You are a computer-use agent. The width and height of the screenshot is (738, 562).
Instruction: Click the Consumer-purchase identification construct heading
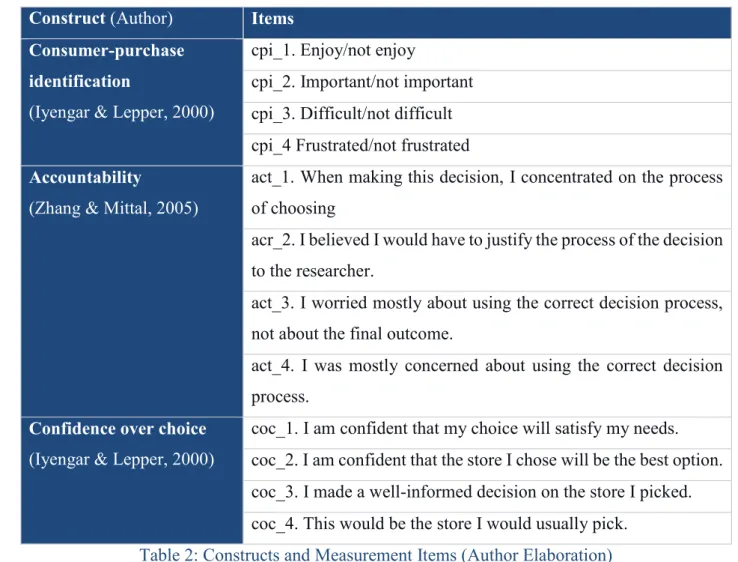click(x=106, y=66)
